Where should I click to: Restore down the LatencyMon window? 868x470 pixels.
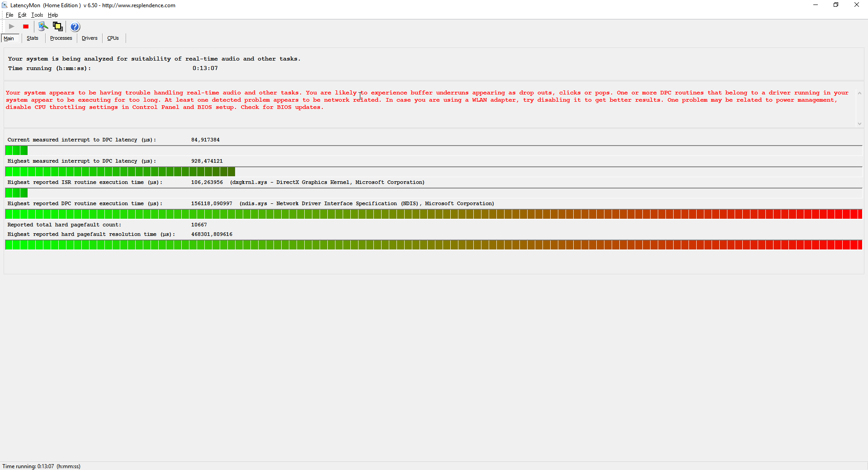click(x=836, y=5)
